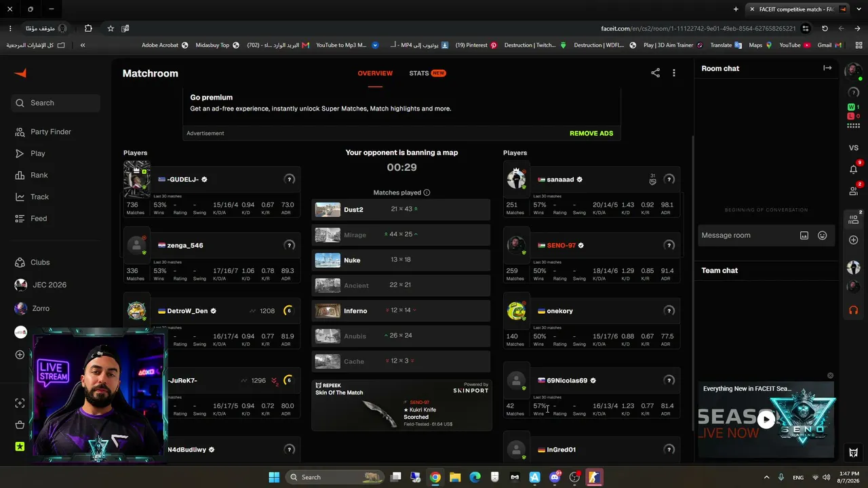Click the FACEIT logo in the sidebar
The image size is (868, 488).
point(20,73)
